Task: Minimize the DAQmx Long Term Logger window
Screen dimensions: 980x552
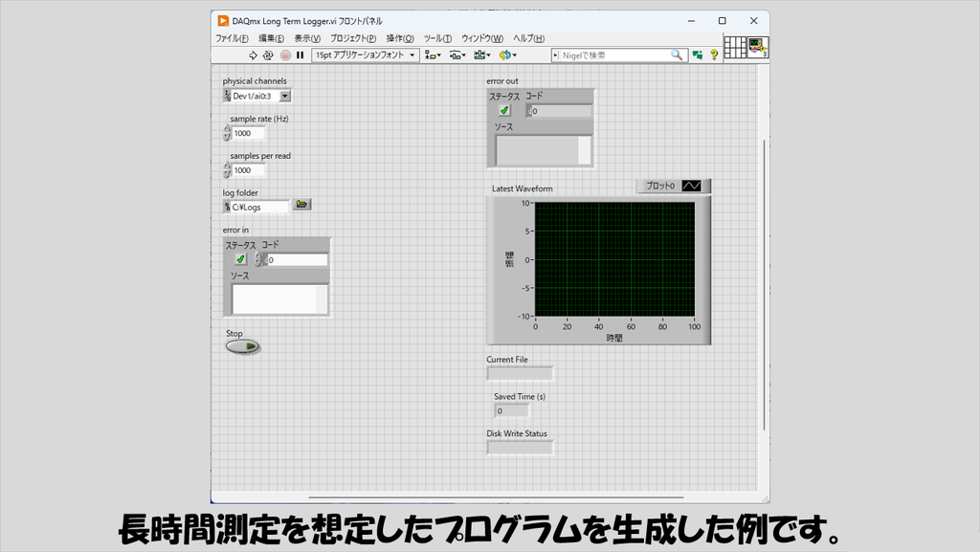Action: (x=691, y=21)
